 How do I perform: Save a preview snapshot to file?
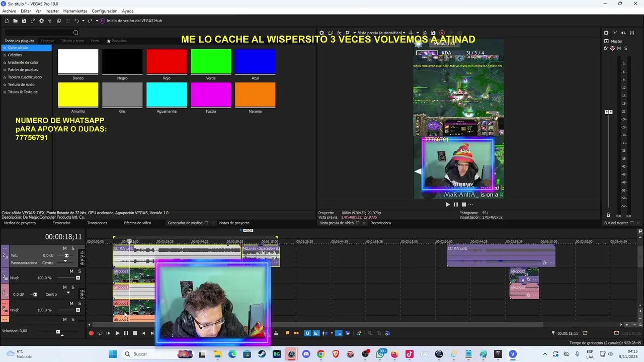(433, 33)
